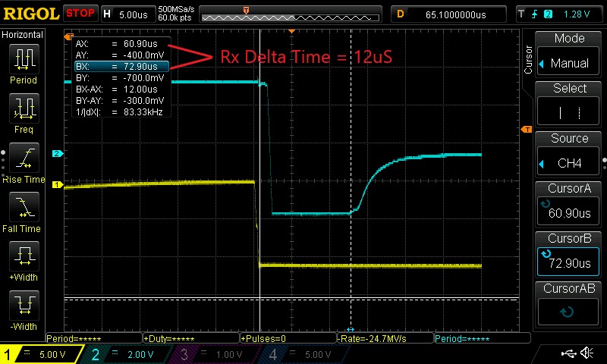The width and height of the screenshot is (607, 364).
Task: Click the trigger level 1.28 V readout
Action: point(576,14)
